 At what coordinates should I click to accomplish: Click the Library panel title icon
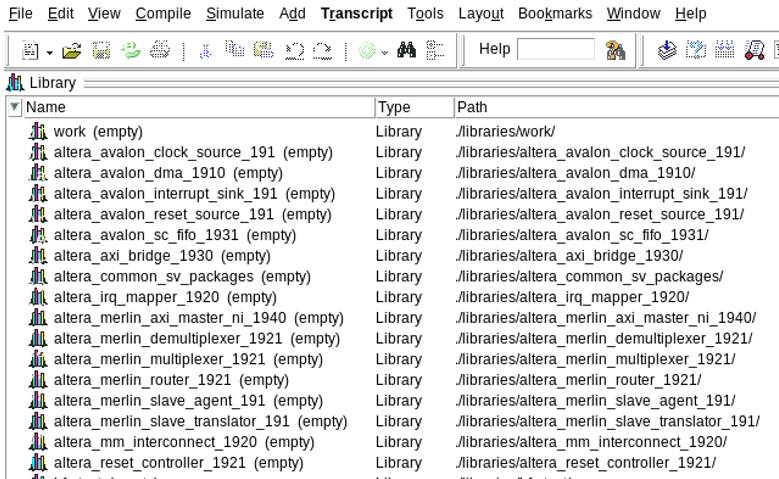tap(15, 83)
